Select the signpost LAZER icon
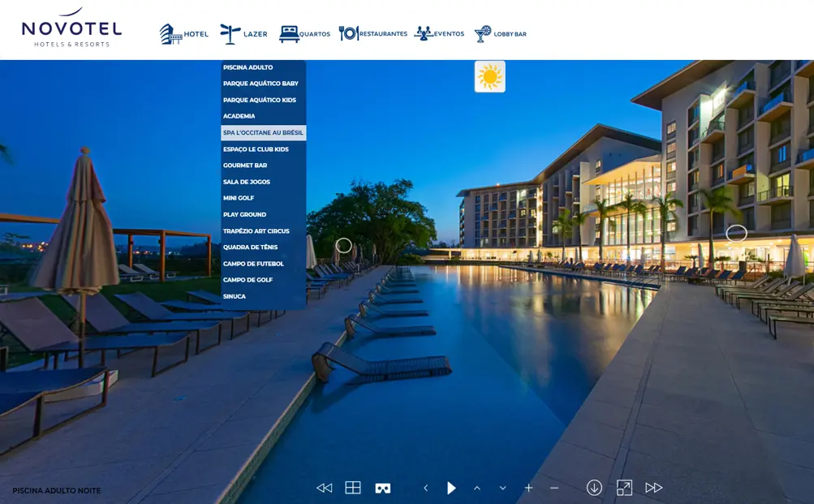The height and width of the screenshot is (504, 814). pyautogui.click(x=229, y=32)
